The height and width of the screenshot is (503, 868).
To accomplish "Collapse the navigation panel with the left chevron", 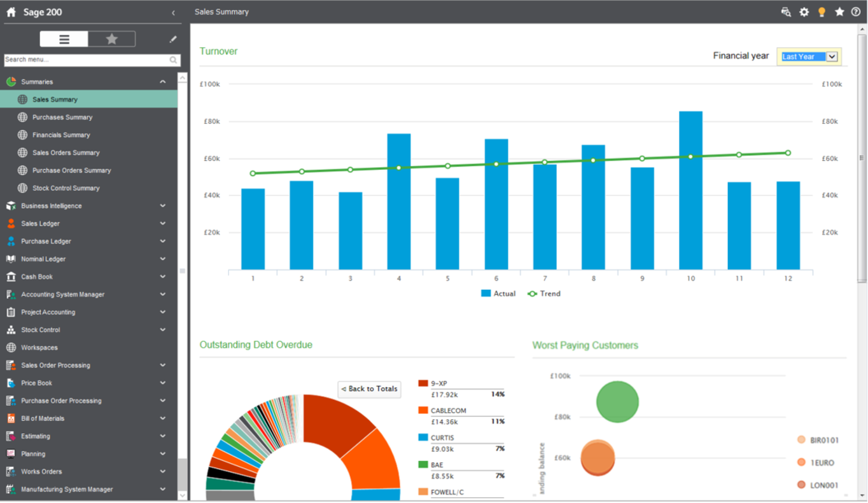I will pos(173,13).
